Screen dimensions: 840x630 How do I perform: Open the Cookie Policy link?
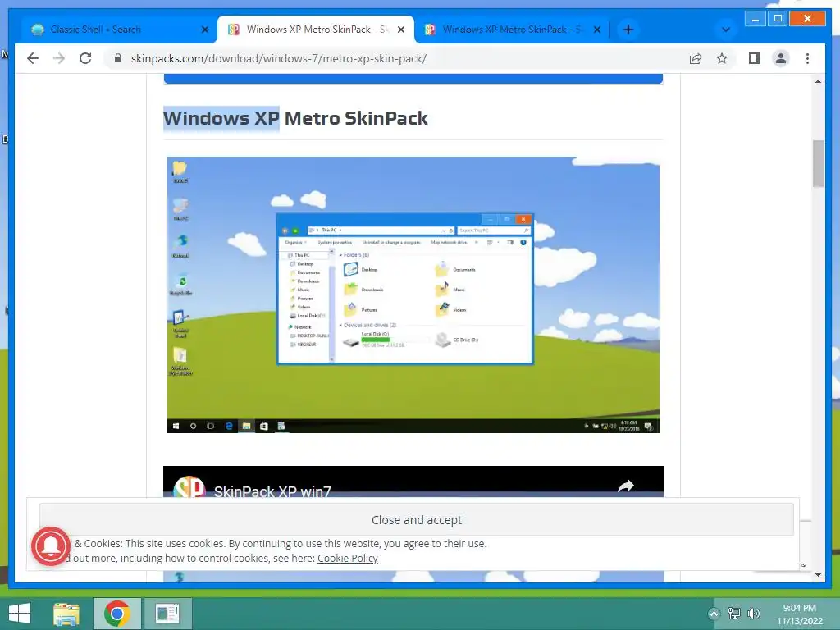coord(347,558)
